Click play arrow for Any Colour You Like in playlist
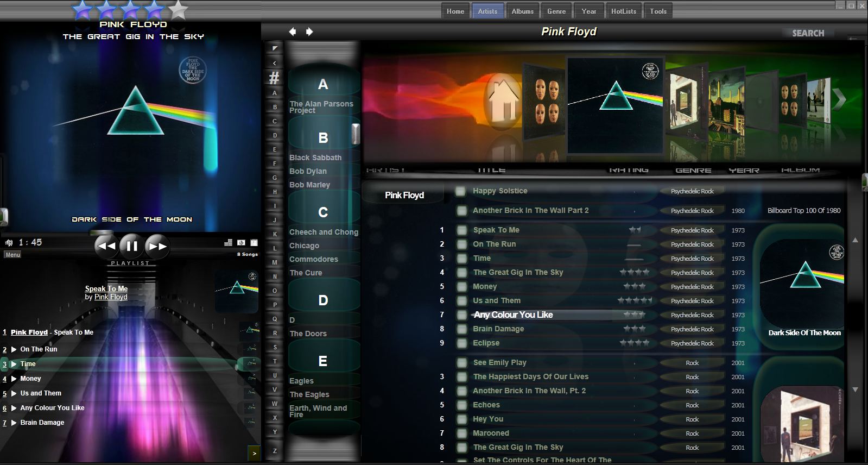 click(14, 408)
